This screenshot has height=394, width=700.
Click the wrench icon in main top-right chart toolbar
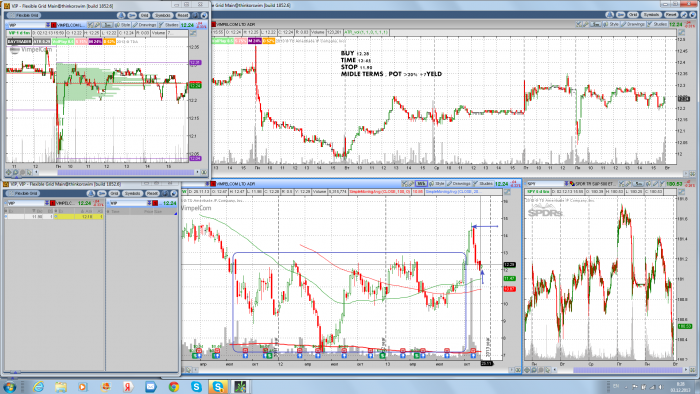point(585,24)
